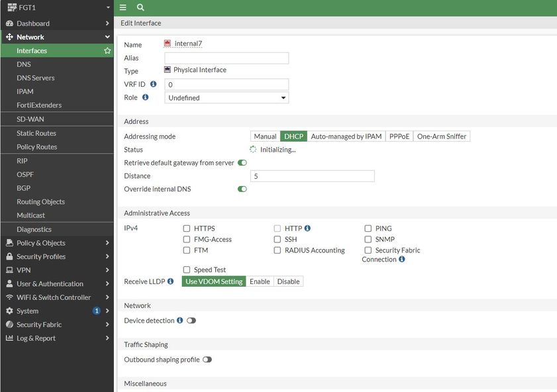Click the User & Authentication person icon
Screen dimensions: 557x392
coord(9,283)
